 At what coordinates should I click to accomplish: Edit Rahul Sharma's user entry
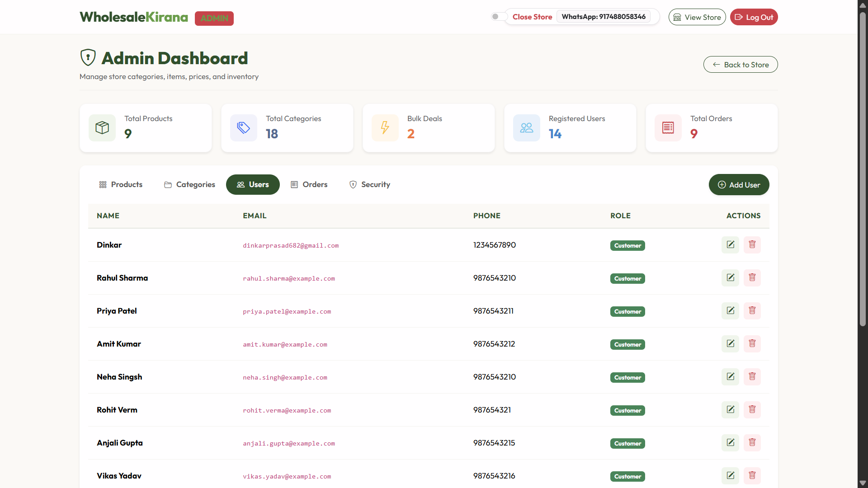[x=730, y=278]
